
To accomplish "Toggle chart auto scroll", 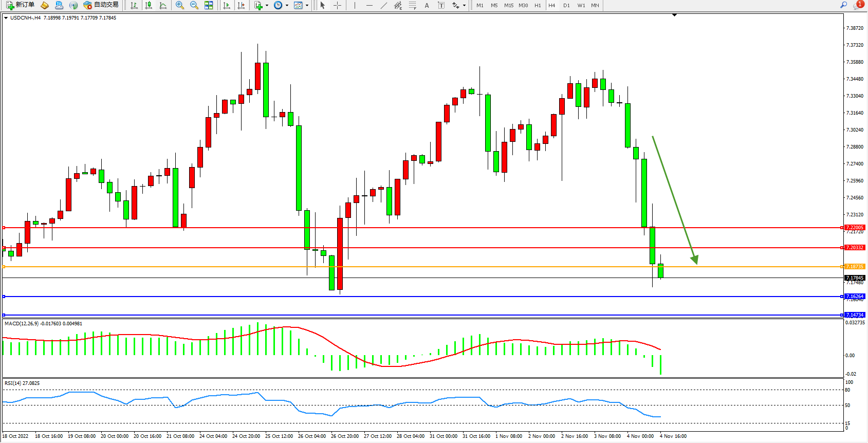I will [227, 5].
